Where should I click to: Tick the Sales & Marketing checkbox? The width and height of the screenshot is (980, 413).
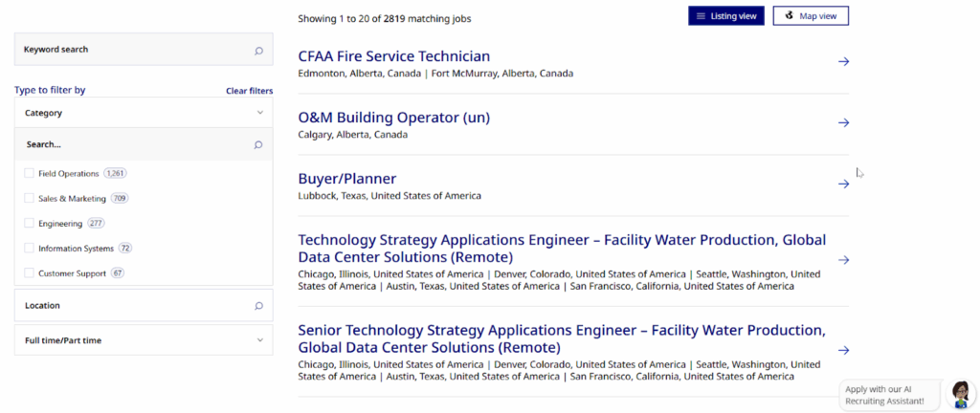(x=29, y=198)
